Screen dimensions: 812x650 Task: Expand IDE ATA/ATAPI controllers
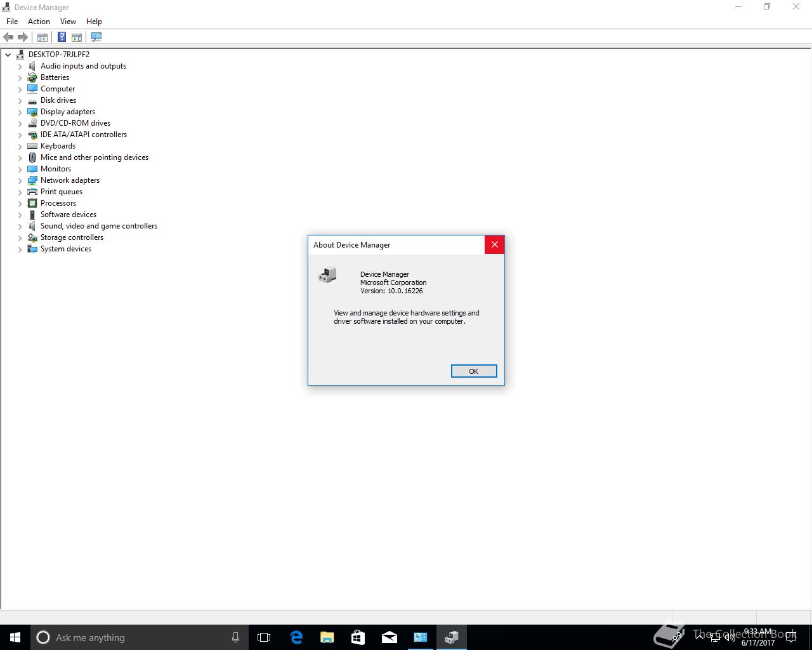tap(20, 135)
